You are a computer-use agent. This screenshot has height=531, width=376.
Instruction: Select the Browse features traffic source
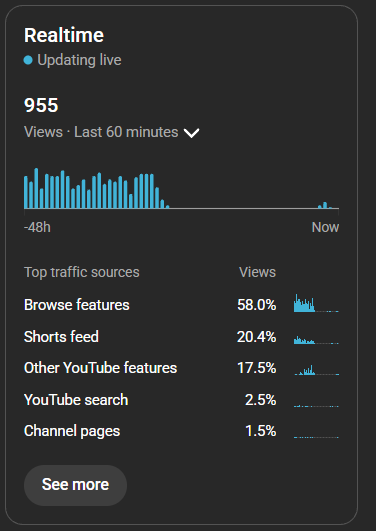77,305
